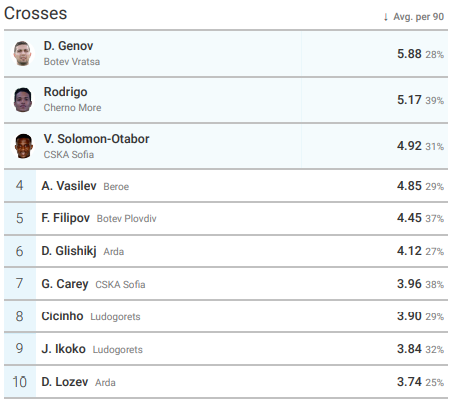Image resolution: width=463 pixels, height=411 pixels.
Task: Select D. Glishikj player entry
Action: (x=69, y=251)
